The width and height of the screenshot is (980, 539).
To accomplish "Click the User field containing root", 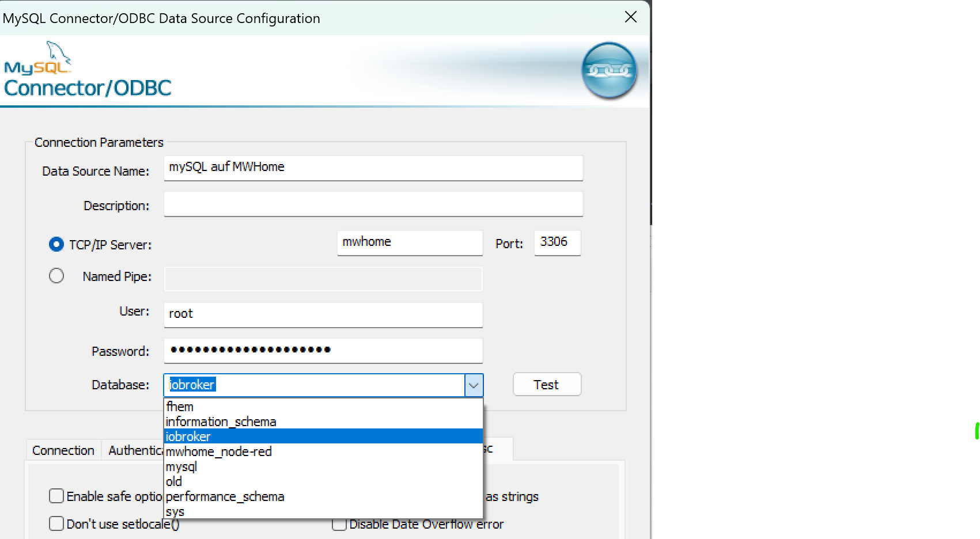I will [323, 314].
